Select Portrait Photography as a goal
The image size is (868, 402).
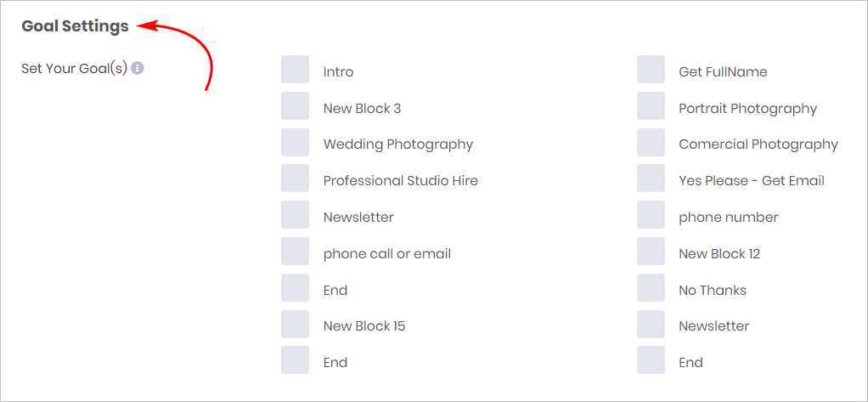coord(651,105)
